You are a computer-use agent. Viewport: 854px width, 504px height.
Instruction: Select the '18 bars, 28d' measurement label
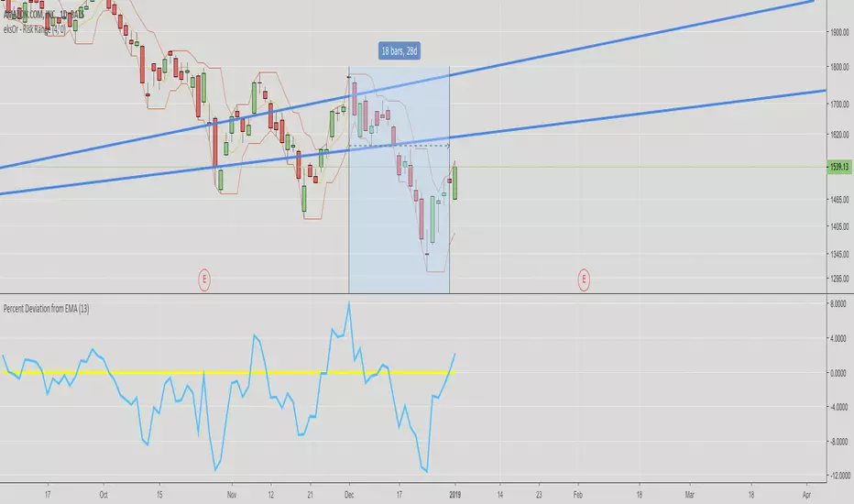pyautogui.click(x=400, y=50)
